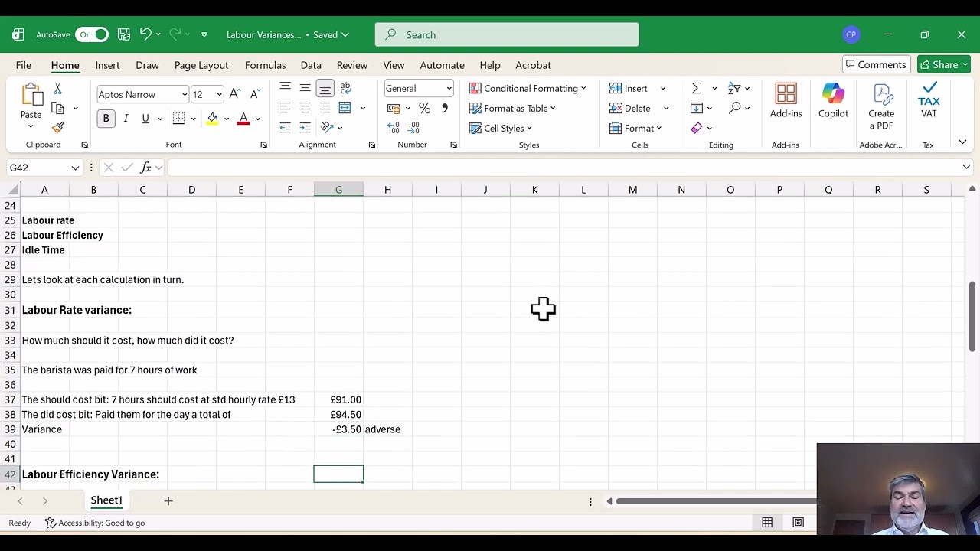This screenshot has height=551, width=980.
Task: Toggle middle vertical alignment
Action: click(x=305, y=88)
